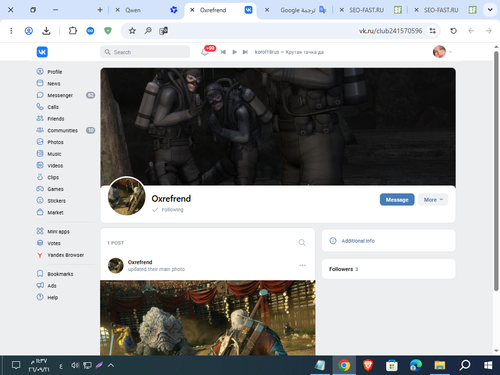Open the browser profile icon
500x375 pixels.
click(29, 31)
